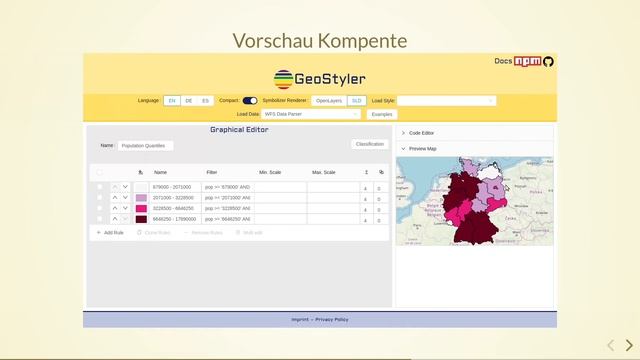Switch language to DE

click(x=189, y=101)
